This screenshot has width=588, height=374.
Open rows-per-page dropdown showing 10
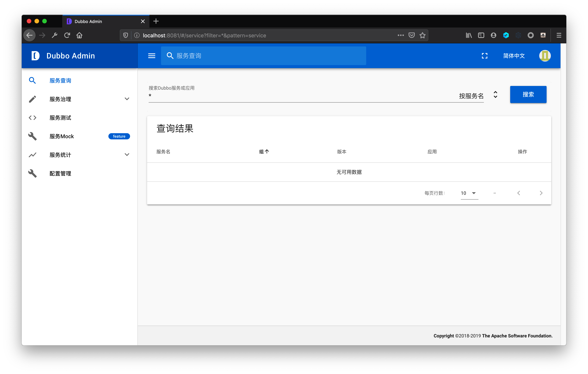click(469, 193)
